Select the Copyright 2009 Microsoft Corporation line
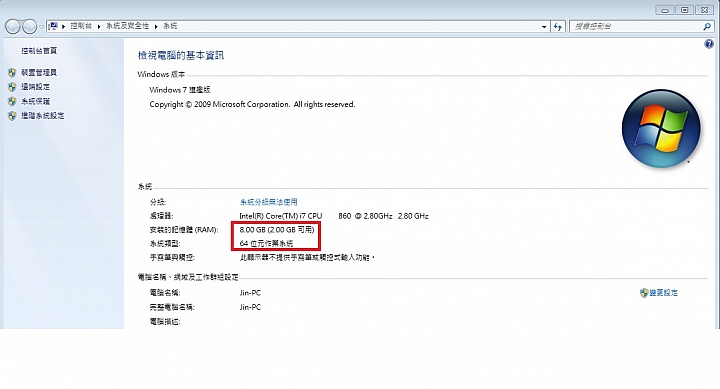Screen dimensions: 720x389 coord(252,104)
